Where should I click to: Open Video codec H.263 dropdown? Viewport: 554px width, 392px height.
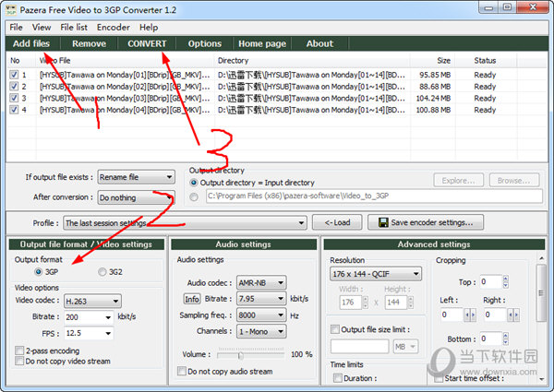click(x=92, y=302)
